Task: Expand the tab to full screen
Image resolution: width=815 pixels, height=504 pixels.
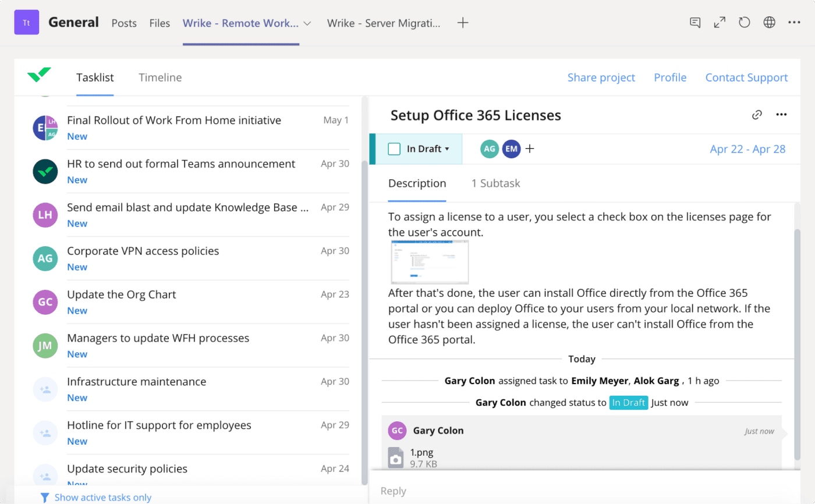Action: (x=720, y=23)
